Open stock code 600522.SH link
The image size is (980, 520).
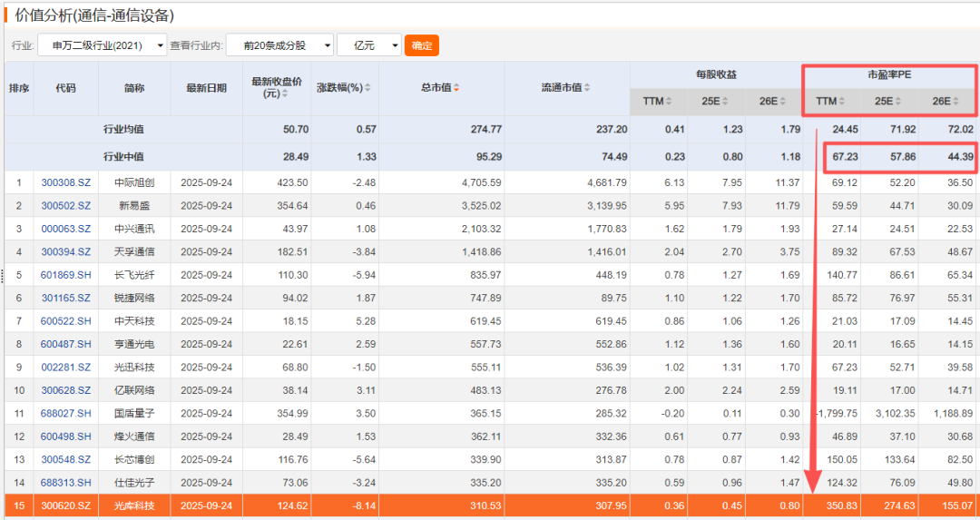(x=65, y=321)
